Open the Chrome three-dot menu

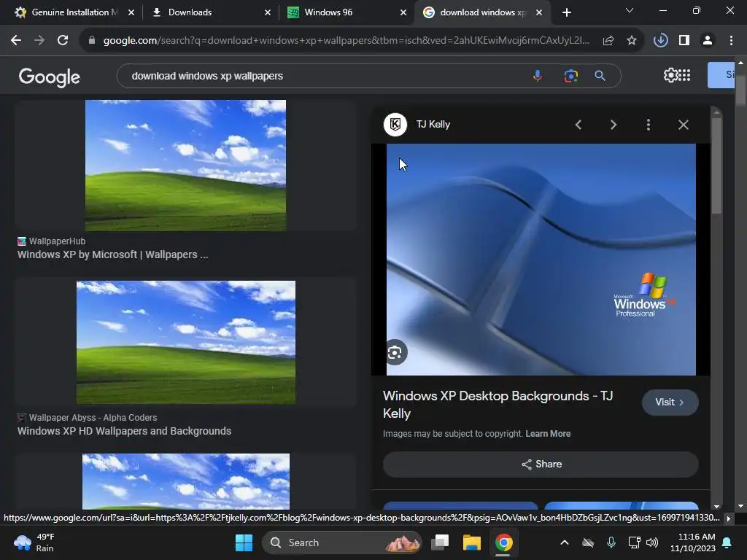tap(731, 41)
